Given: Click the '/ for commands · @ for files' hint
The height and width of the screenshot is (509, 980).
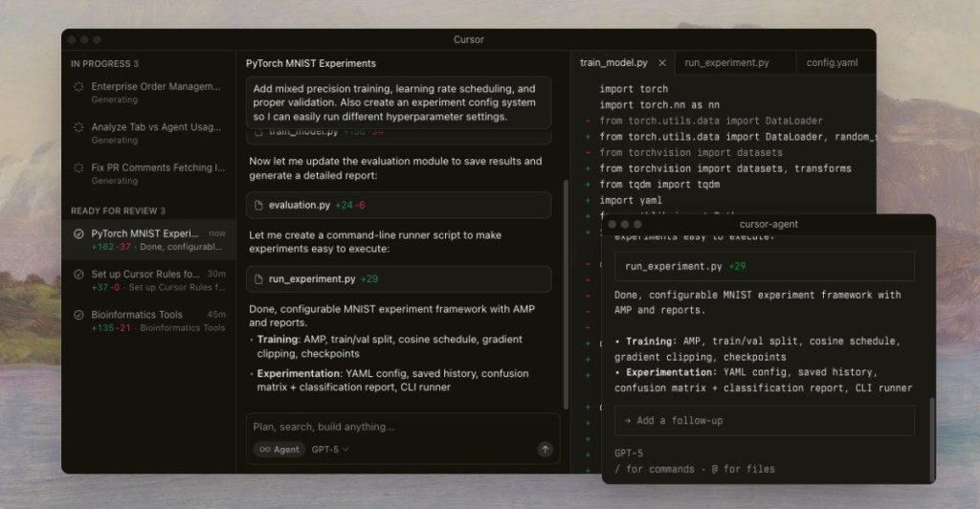Looking at the screenshot, I should point(695,469).
